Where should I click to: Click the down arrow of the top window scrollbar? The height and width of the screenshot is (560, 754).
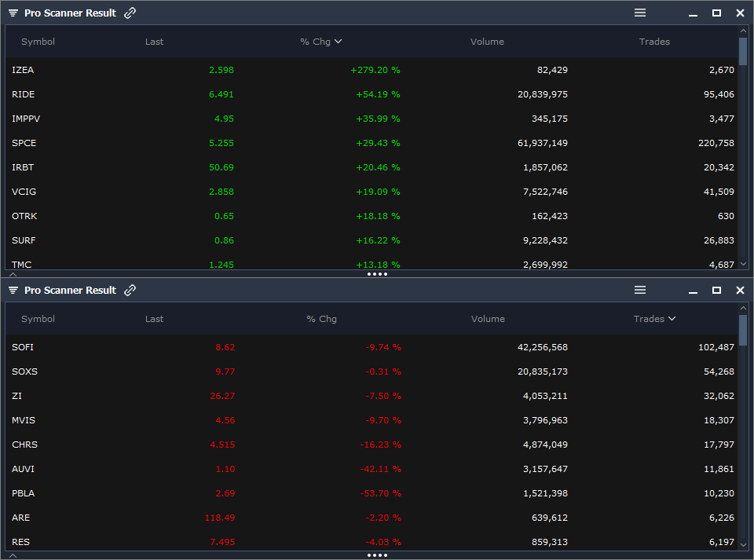tap(742, 264)
